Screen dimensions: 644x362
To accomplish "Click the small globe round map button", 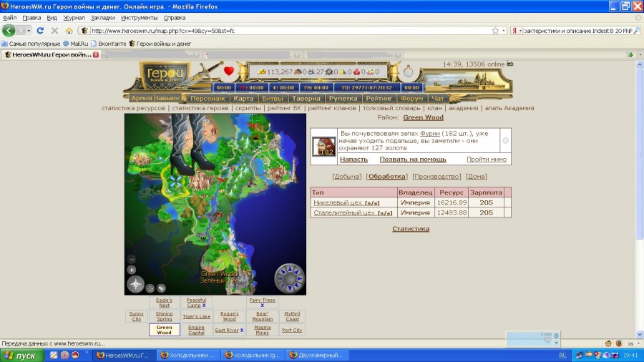I will [162, 288].
